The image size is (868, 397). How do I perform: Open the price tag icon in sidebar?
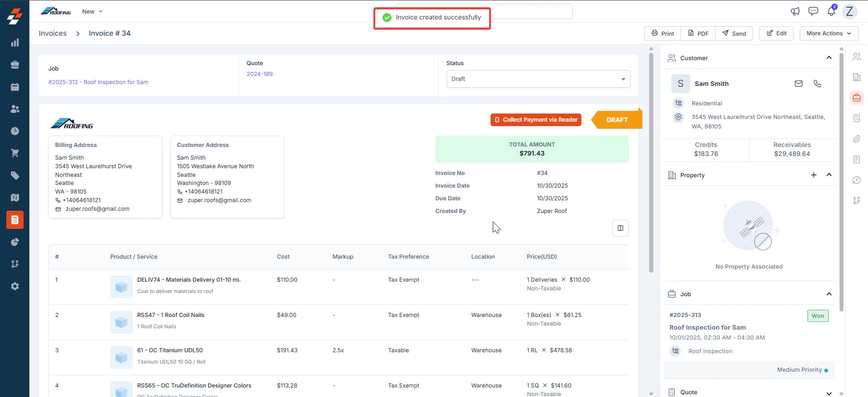(x=15, y=175)
